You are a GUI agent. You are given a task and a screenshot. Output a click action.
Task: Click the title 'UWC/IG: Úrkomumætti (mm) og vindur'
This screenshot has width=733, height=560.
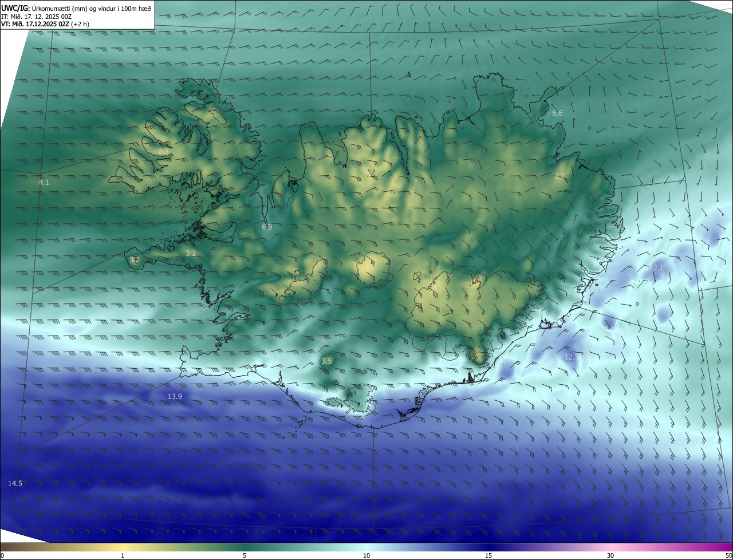pyautogui.click(x=76, y=8)
